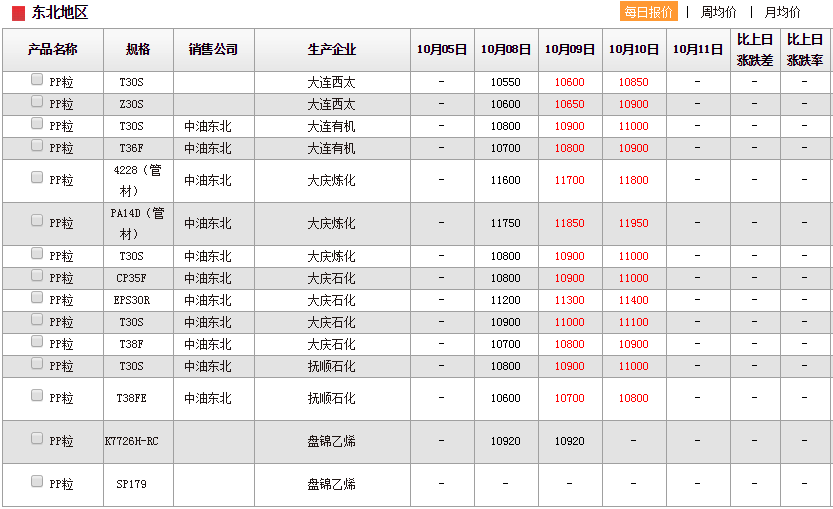Click the 10月08日 column header

pos(506,50)
